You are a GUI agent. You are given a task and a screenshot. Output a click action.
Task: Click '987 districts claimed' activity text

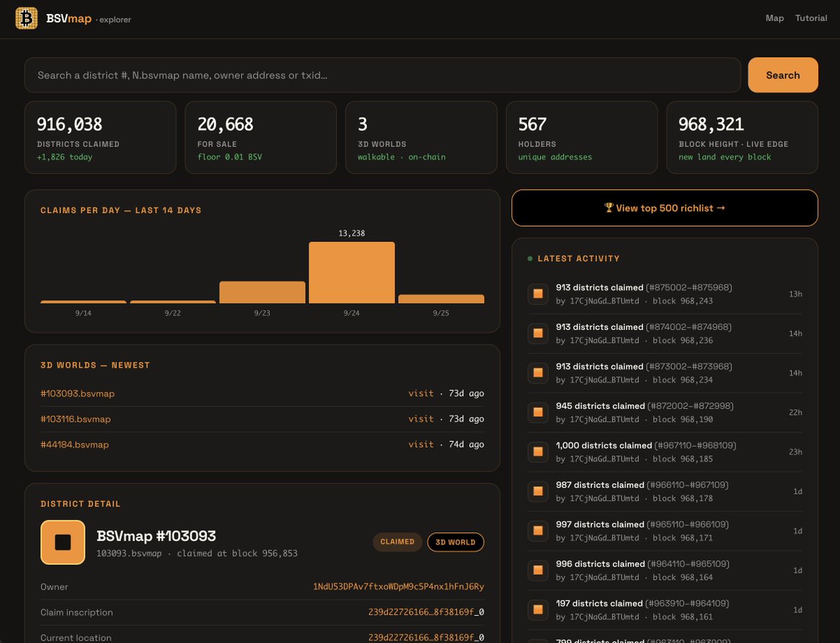coord(600,485)
